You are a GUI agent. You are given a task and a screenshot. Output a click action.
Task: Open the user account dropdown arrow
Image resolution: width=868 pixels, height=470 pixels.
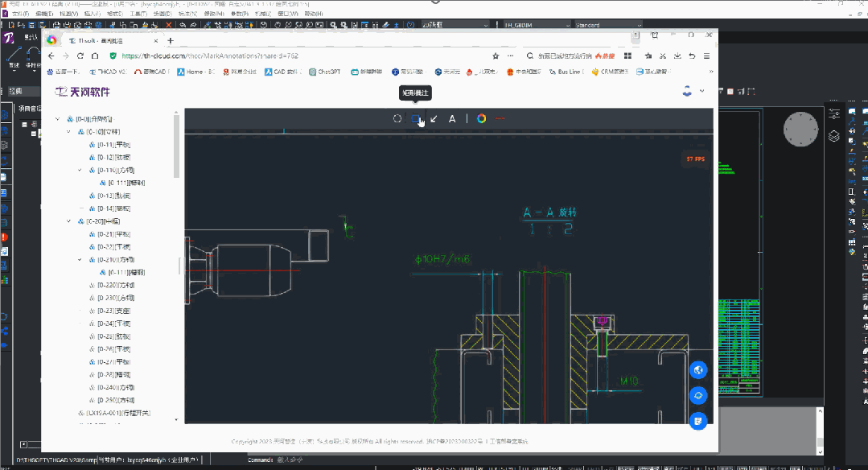tap(702, 91)
